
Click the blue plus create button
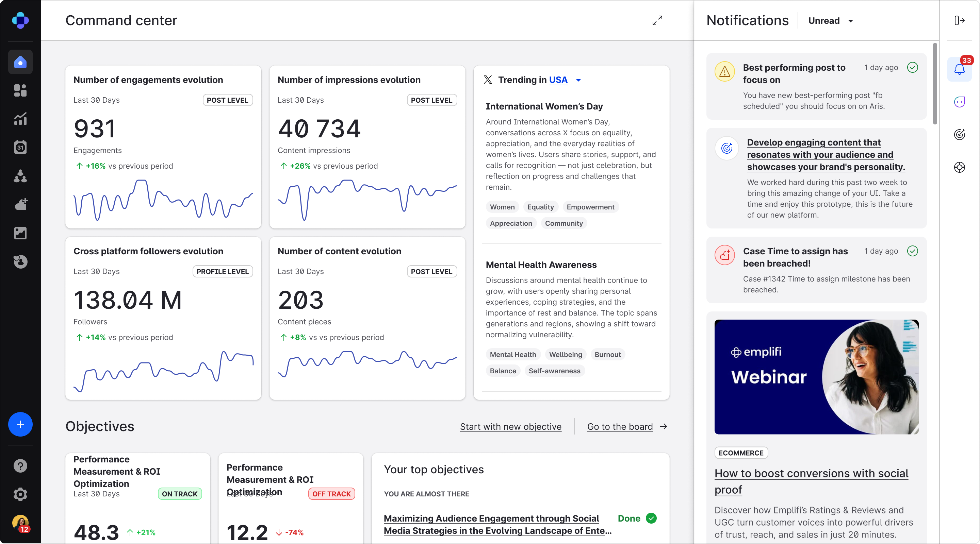20,424
